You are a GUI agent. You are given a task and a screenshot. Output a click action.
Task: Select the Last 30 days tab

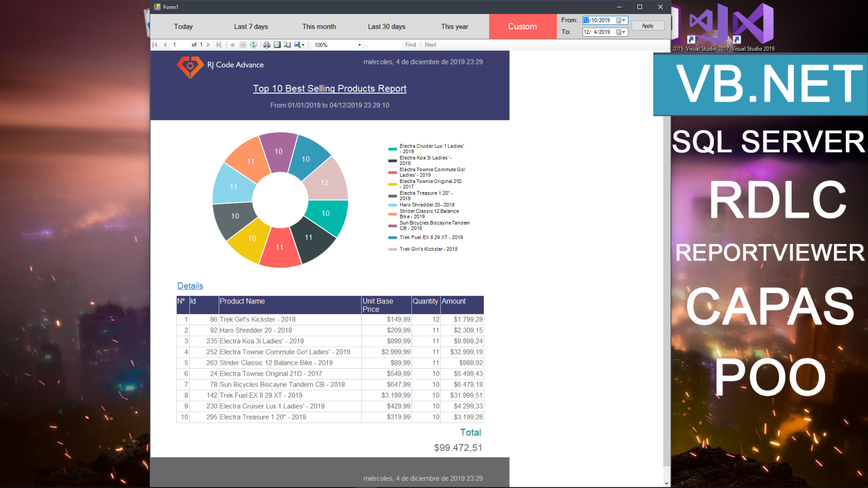pos(387,26)
